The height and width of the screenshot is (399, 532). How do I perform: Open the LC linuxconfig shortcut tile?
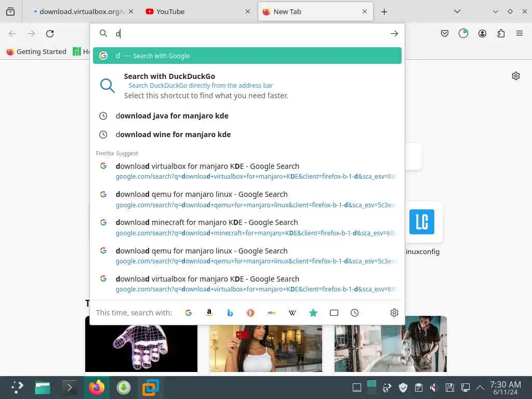[422, 221]
